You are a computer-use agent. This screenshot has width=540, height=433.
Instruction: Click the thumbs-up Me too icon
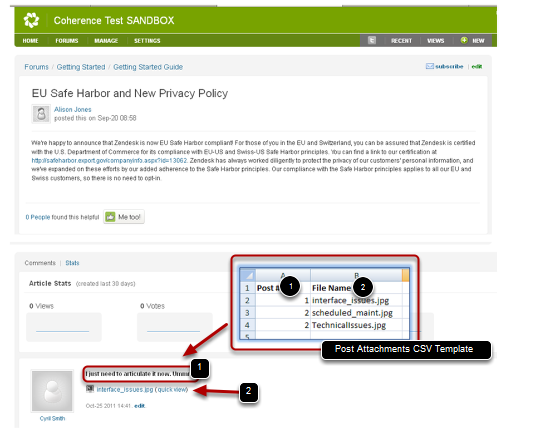pos(110,217)
